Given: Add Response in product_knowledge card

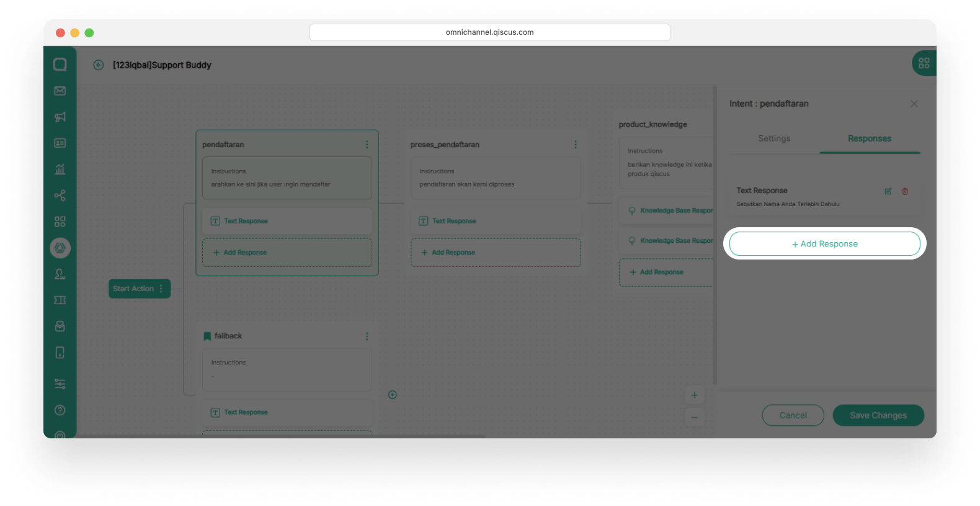Looking at the screenshot, I should 666,273.
